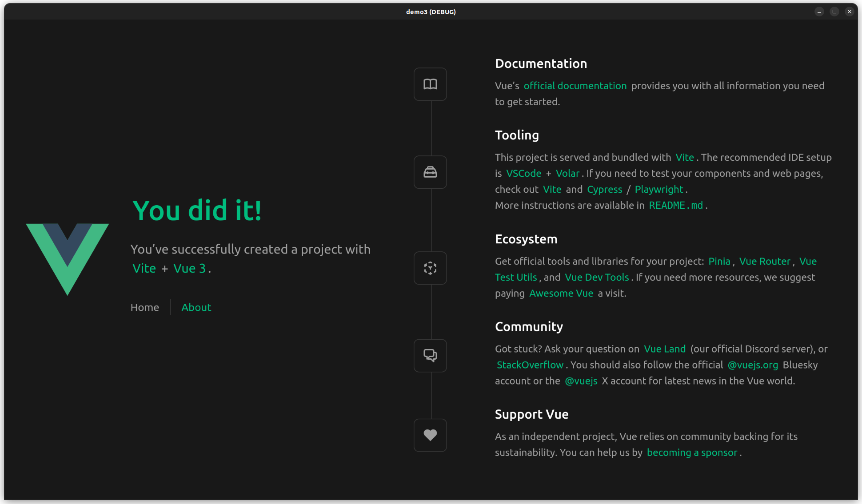Open the @vuejs X account link

pyautogui.click(x=581, y=381)
